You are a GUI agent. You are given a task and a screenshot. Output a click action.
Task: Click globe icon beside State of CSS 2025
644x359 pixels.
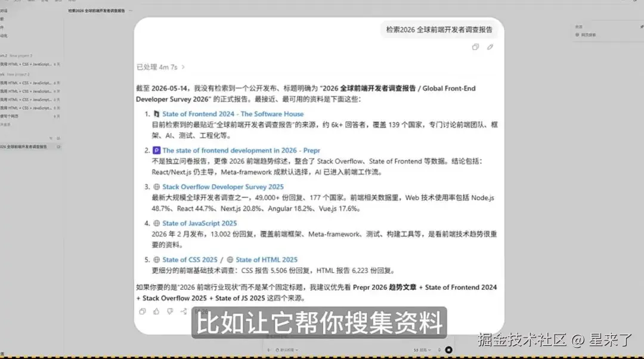(x=156, y=259)
